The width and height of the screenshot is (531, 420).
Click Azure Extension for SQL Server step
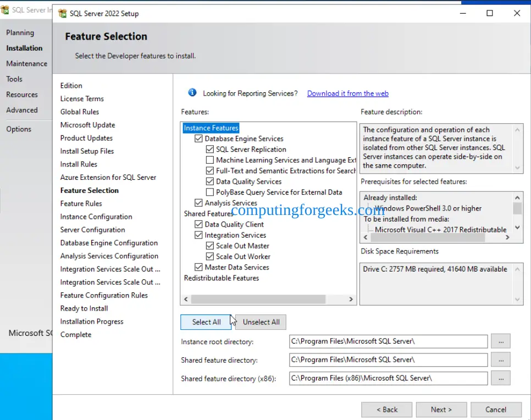coord(108,178)
